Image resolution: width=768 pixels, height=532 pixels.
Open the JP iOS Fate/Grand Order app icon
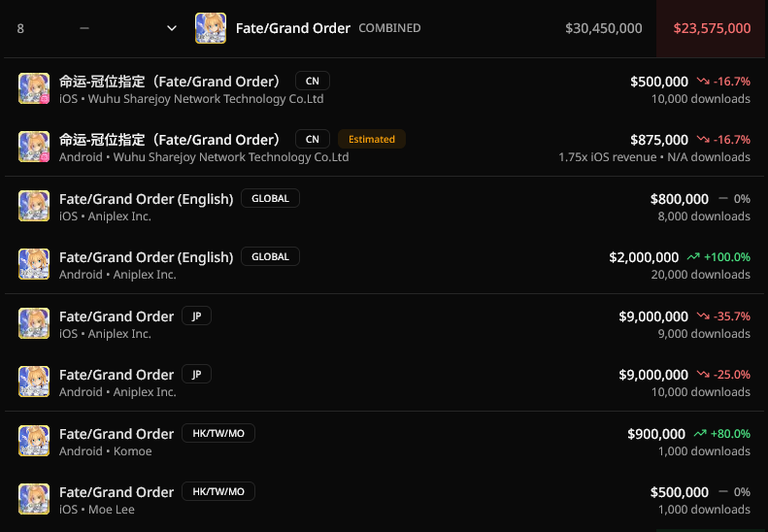[x=34, y=324]
